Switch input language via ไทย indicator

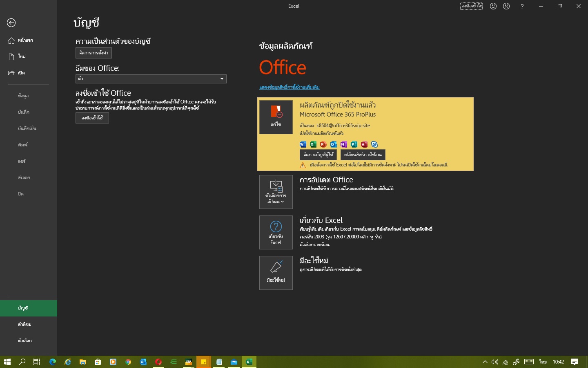543,362
